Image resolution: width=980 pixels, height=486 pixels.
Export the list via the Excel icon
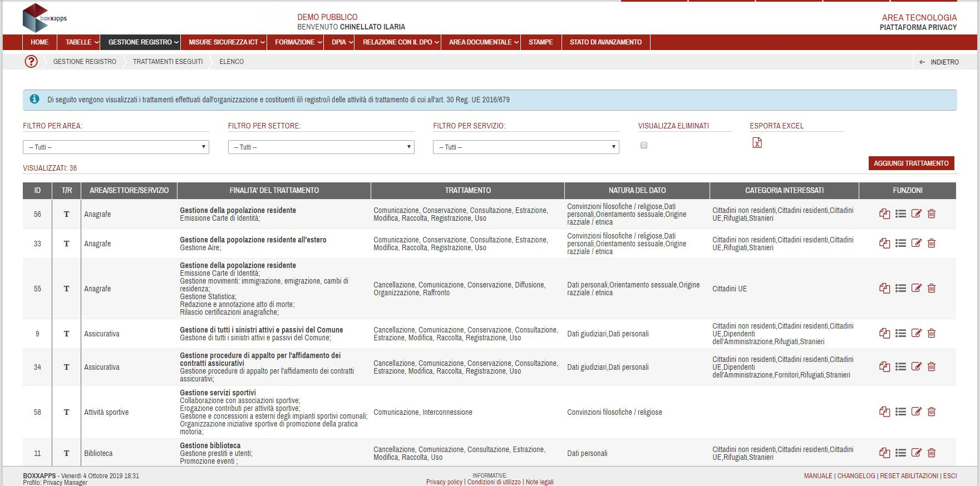pos(757,143)
